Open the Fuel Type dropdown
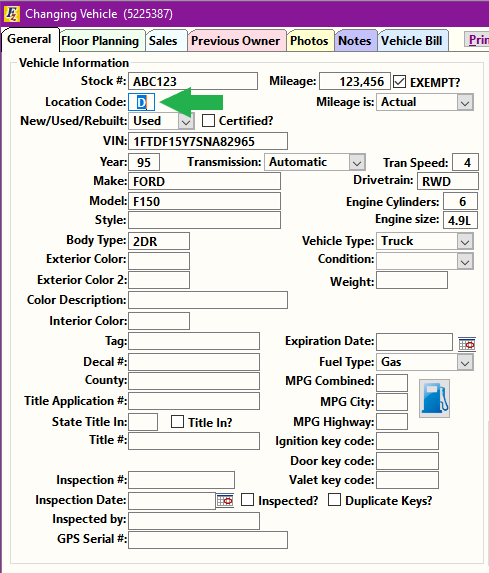Viewport: 489px width, 573px height. click(x=465, y=363)
